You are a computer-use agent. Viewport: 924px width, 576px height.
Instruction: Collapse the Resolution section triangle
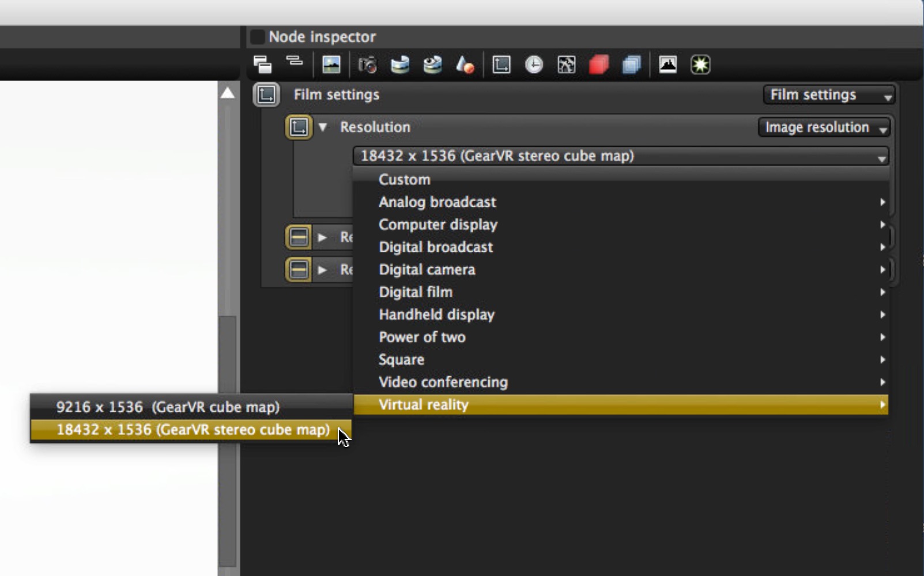pos(323,127)
